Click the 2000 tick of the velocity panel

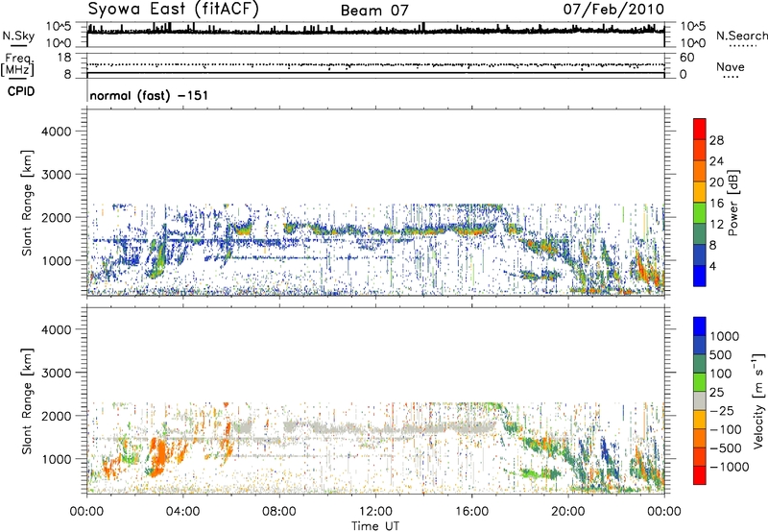57,416
